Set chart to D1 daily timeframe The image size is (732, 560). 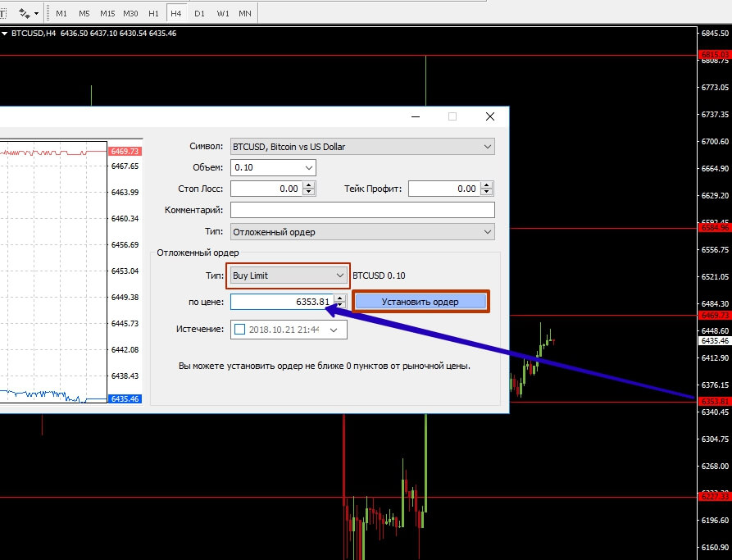[x=199, y=14]
